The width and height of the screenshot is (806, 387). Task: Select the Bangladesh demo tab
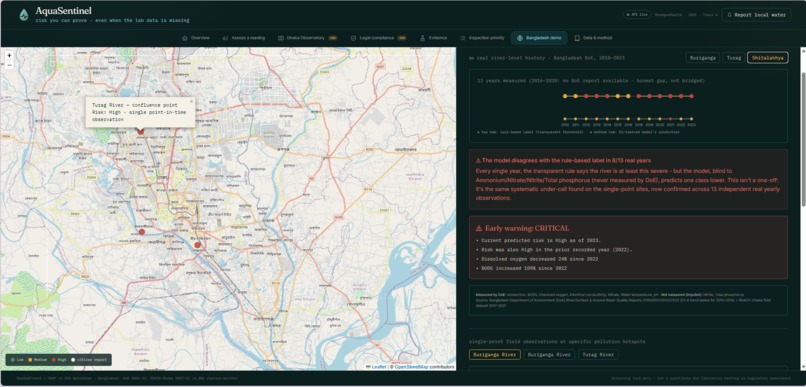click(x=539, y=38)
